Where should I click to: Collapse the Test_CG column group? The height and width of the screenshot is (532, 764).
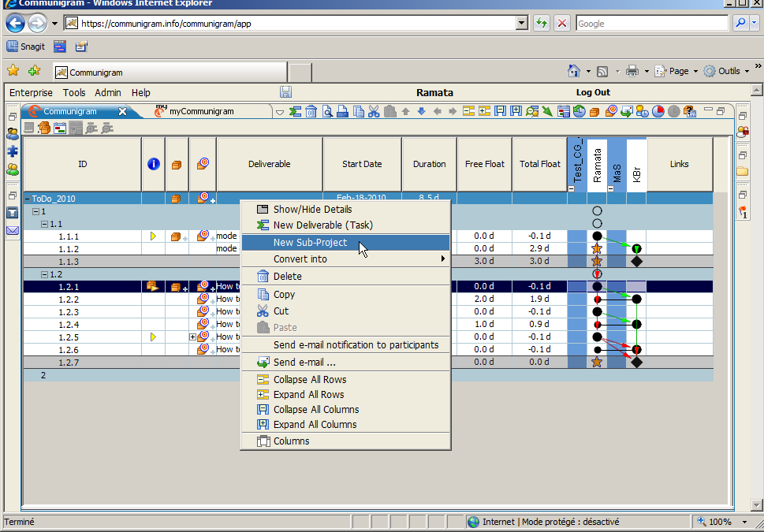pyautogui.click(x=572, y=188)
